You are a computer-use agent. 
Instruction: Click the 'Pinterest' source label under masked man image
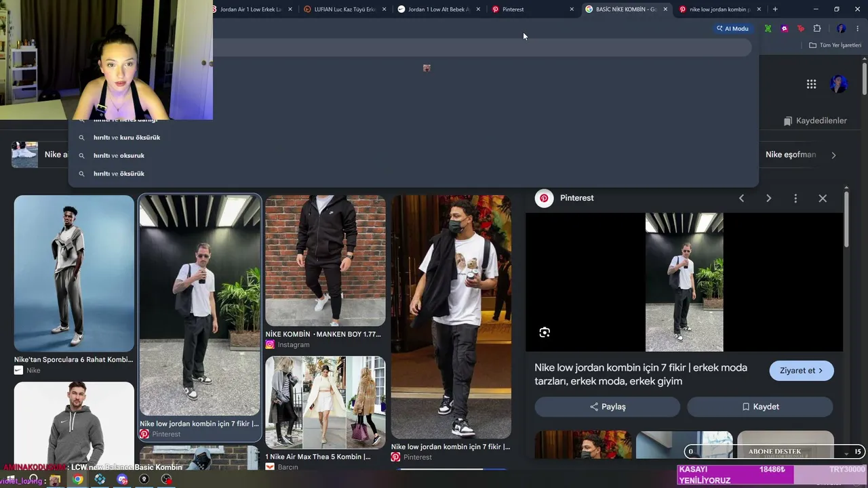pos(418,457)
